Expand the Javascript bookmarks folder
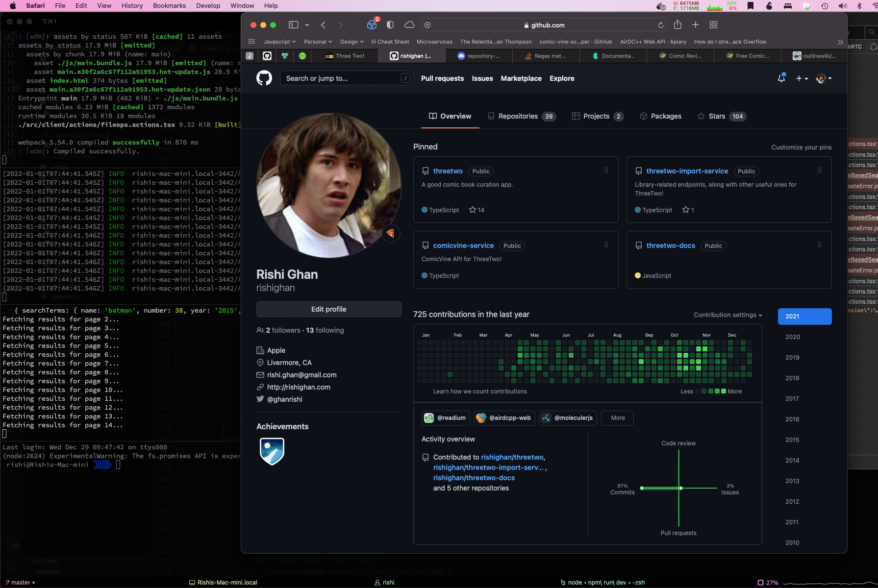878x588 pixels. point(279,42)
